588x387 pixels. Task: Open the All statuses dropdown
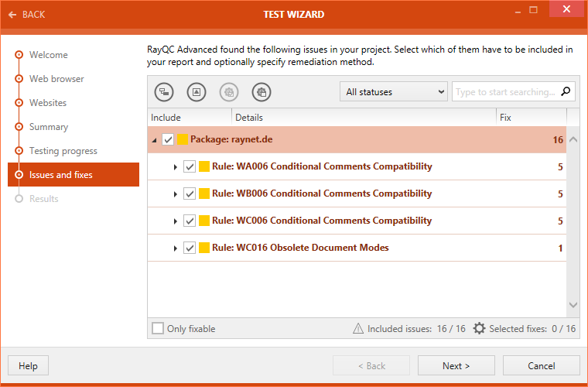tap(393, 92)
